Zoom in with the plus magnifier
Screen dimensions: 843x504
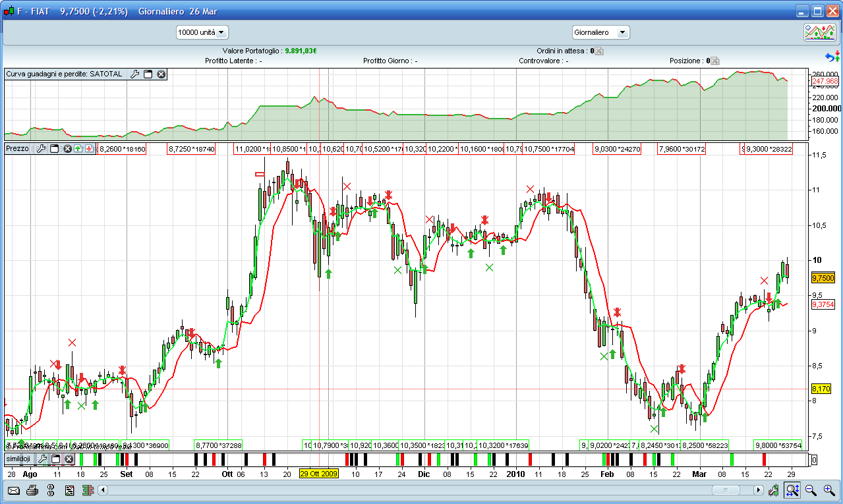(829, 490)
